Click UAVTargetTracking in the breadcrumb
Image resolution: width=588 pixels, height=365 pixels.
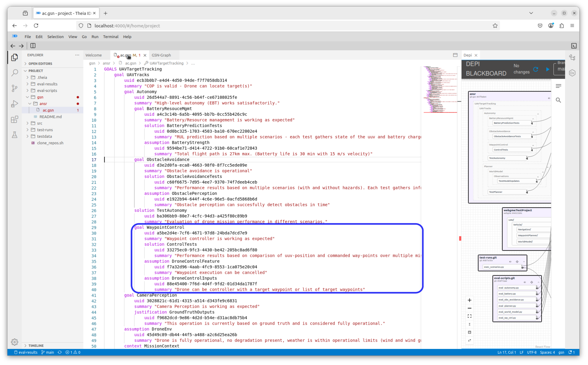click(167, 63)
